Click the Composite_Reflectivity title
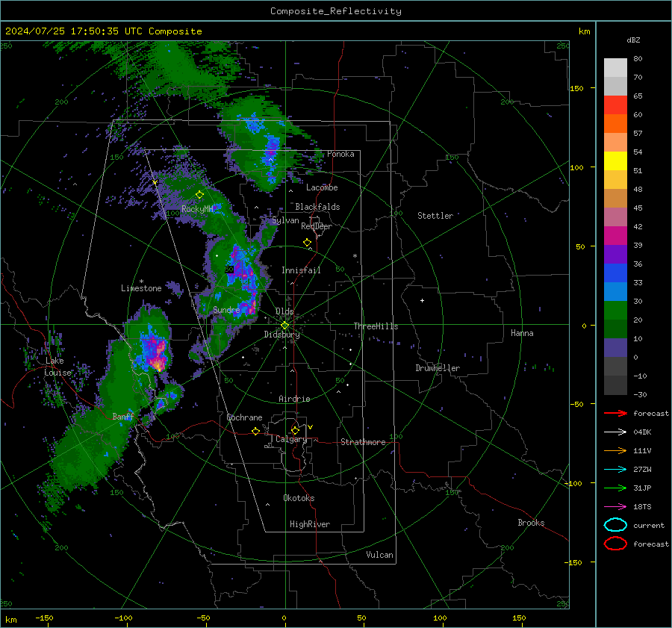Image resolution: width=672 pixels, height=628 pixels. pos(335,11)
